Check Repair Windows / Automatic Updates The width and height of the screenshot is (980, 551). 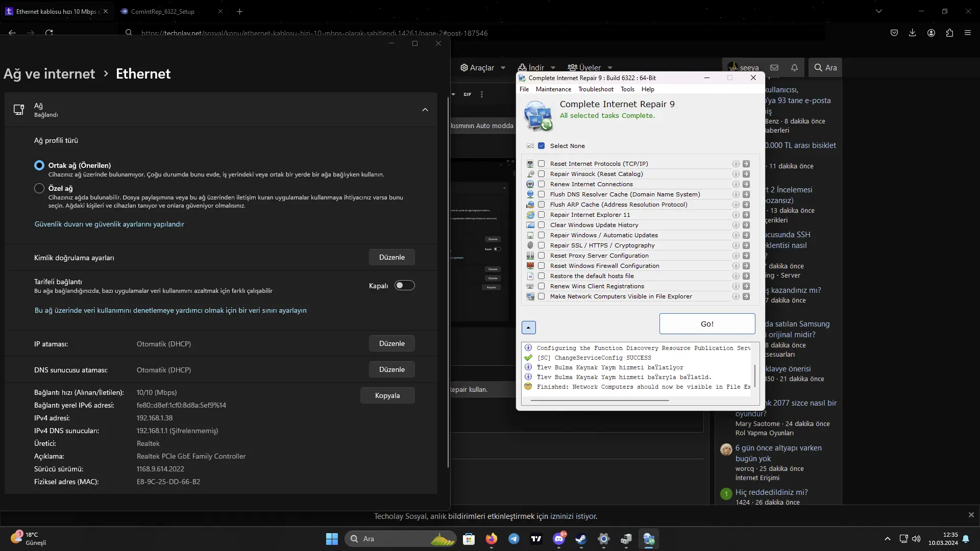[542, 235]
